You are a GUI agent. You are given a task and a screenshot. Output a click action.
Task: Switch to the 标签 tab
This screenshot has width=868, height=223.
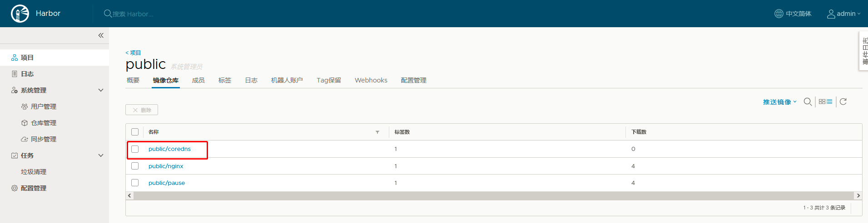[225, 80]
